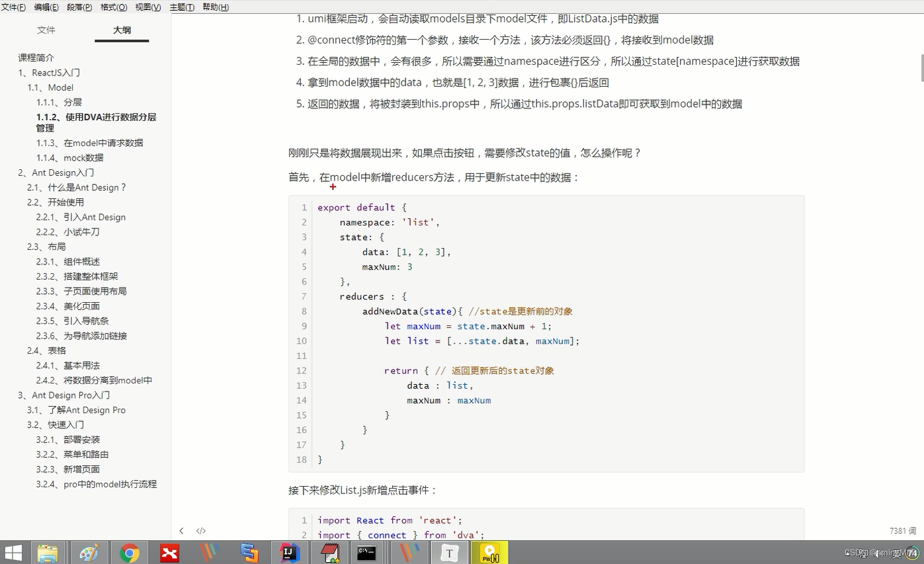Go to outline heading 2.3、布局
924x564 pixels.
click(x=46, y=247)
